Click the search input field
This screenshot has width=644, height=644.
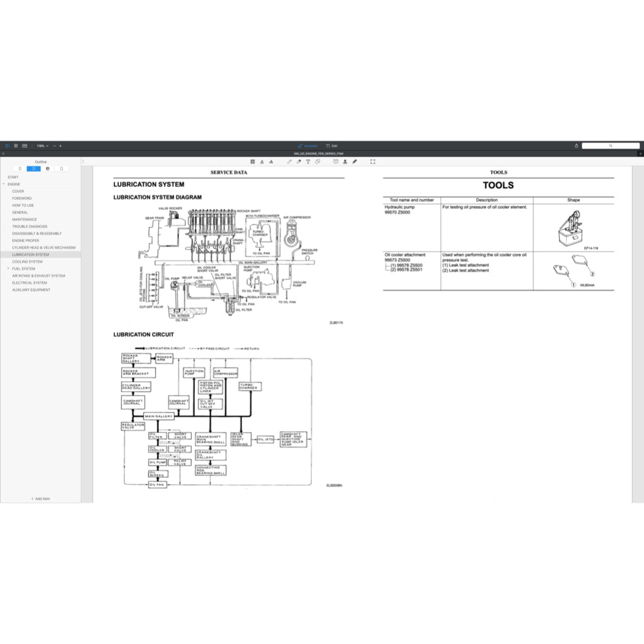(x=610, y=146)
